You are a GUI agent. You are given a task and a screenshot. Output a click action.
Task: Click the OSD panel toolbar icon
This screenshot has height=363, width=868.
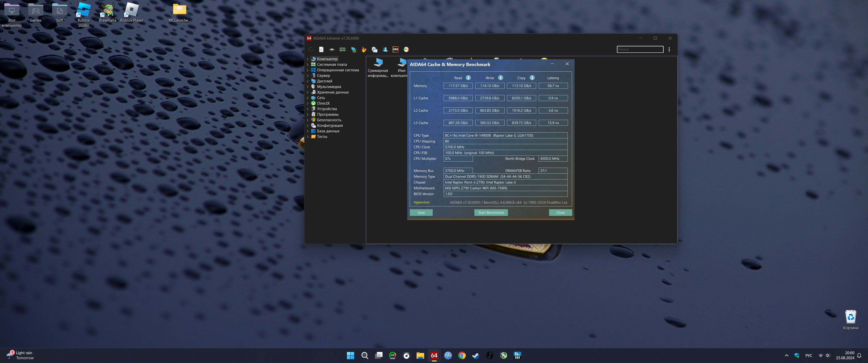[x=396, y=49]
